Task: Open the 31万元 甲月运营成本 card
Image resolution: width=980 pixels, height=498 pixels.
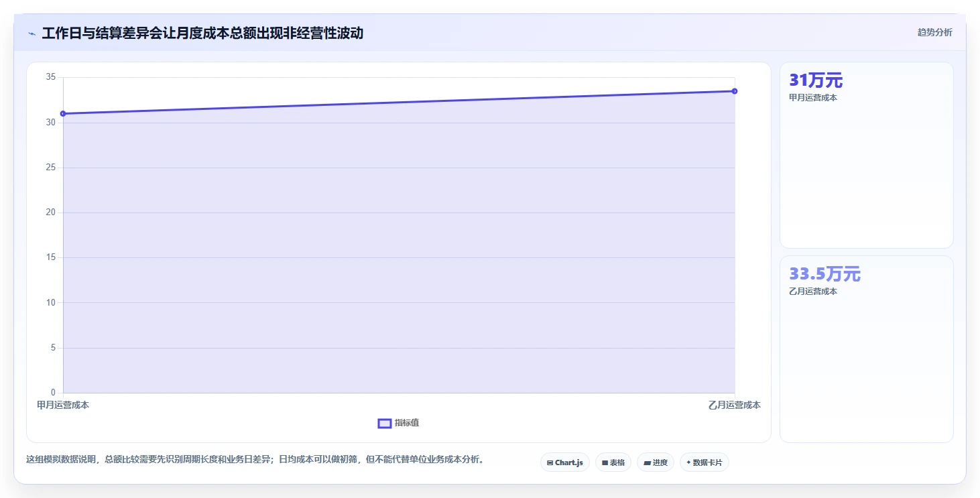Action: click(x=867, y=155)
